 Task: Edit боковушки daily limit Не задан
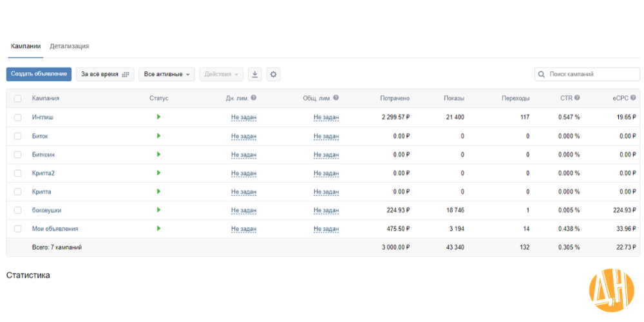pos(243,211)
